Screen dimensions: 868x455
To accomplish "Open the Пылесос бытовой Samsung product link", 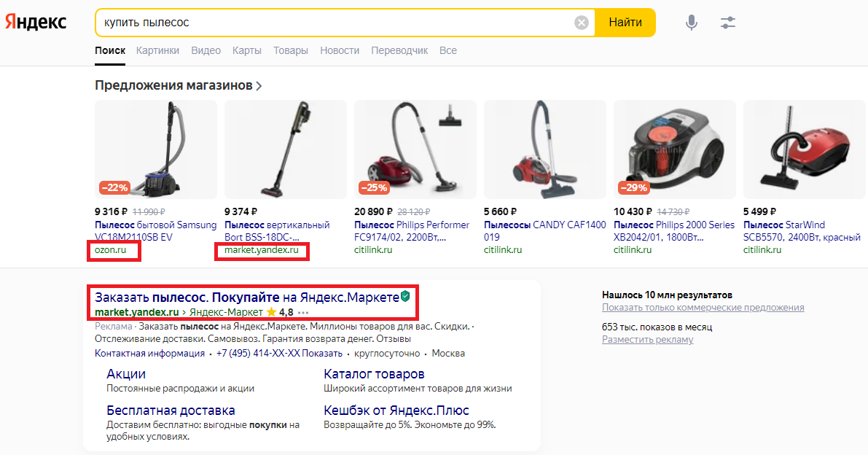I will coord(155,231).
